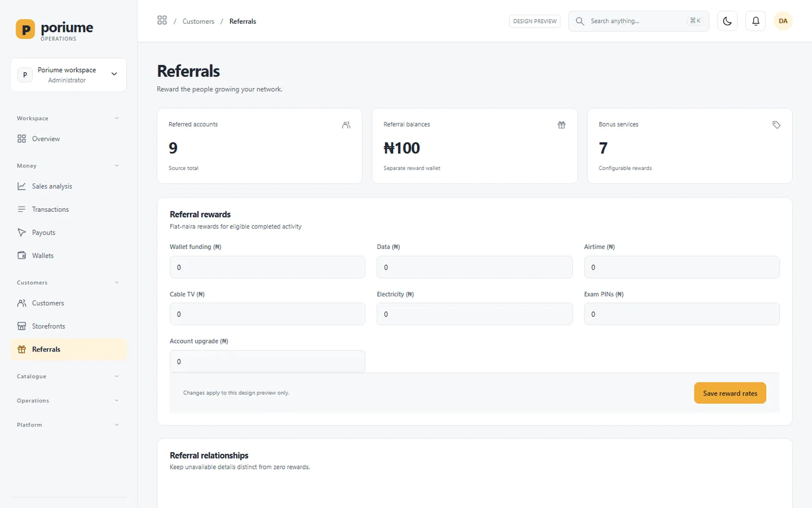Click the Airtime reward amount field
The height and width of the screenshot is (508, 812).
[x=682, y=267]
